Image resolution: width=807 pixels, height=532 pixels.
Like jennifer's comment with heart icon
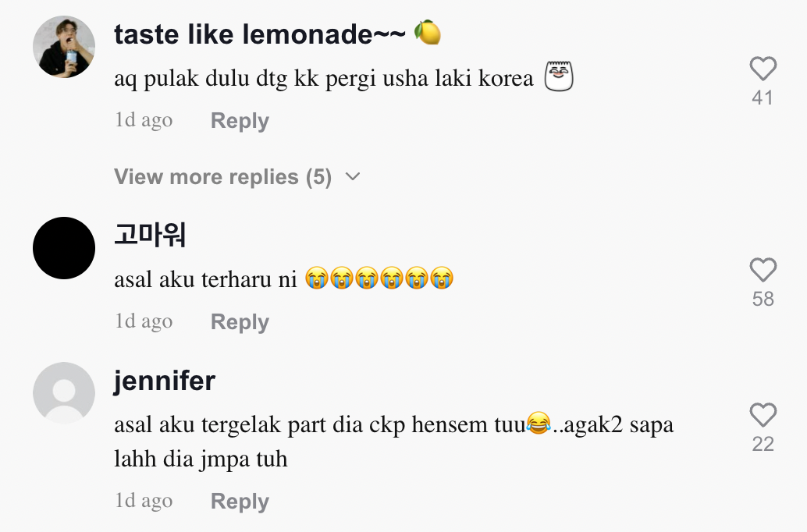pyautogui.click(x=763, y=415)
